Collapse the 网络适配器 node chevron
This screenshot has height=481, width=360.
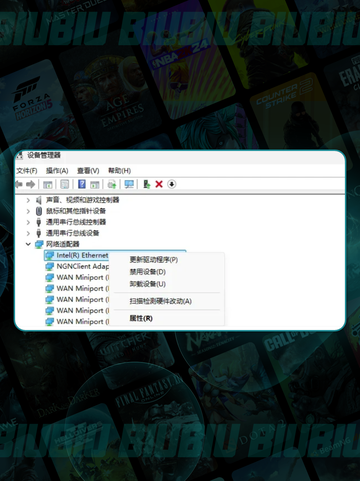pos(28,244)
